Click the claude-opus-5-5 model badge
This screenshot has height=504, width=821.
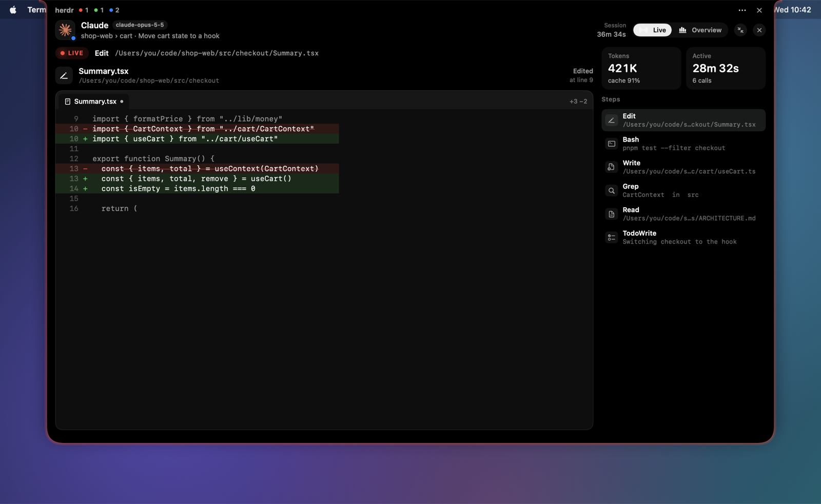pyautogui.click(x=140, y=25)
